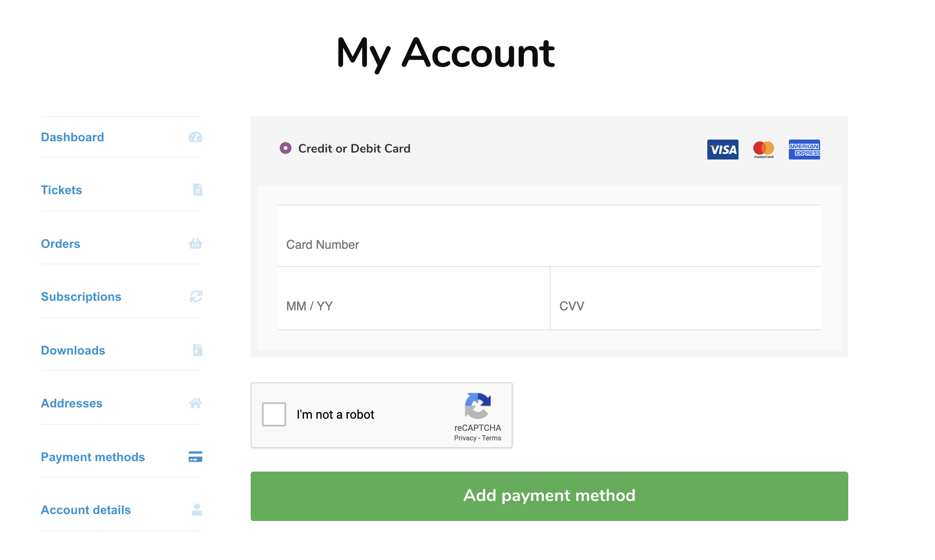Screen dimensions: 935x560
Task: Click the Mastercard logo
Action: coord(764,149)
